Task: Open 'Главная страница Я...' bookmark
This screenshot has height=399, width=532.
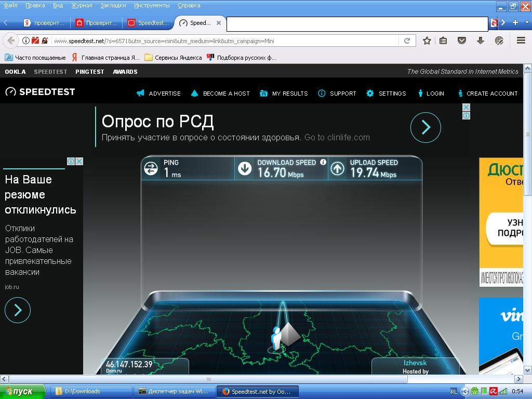Action: 105,58
